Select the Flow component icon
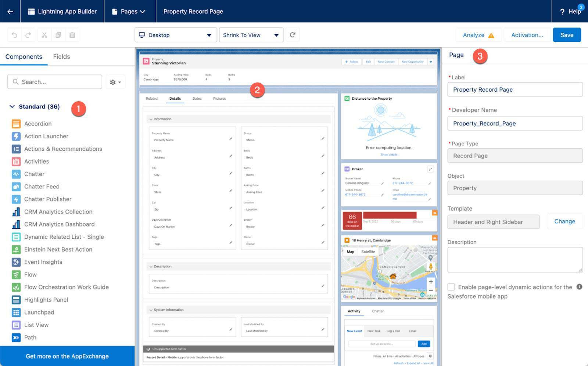 [16, 274]
